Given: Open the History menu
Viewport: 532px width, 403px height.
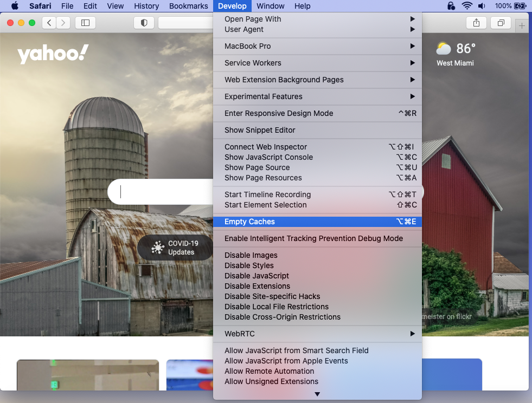Looking at the screenshot, I should [x=146, y=6].
